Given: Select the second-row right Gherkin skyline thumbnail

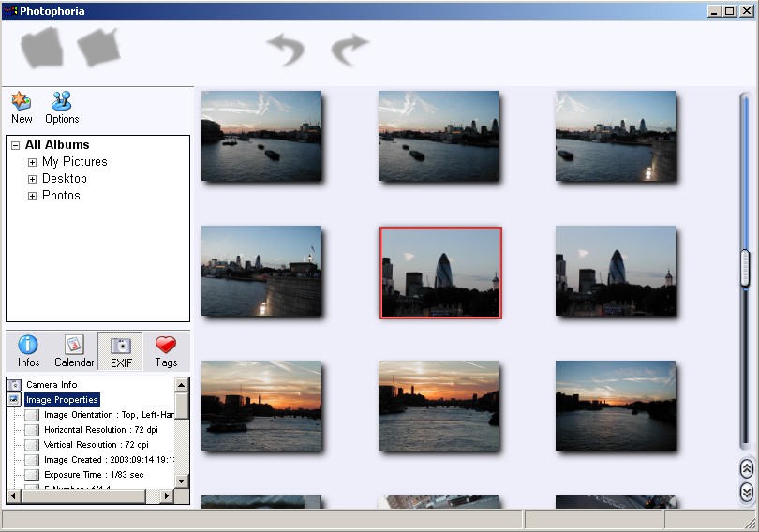Looking at the screenshot, I should coord(616,271).
